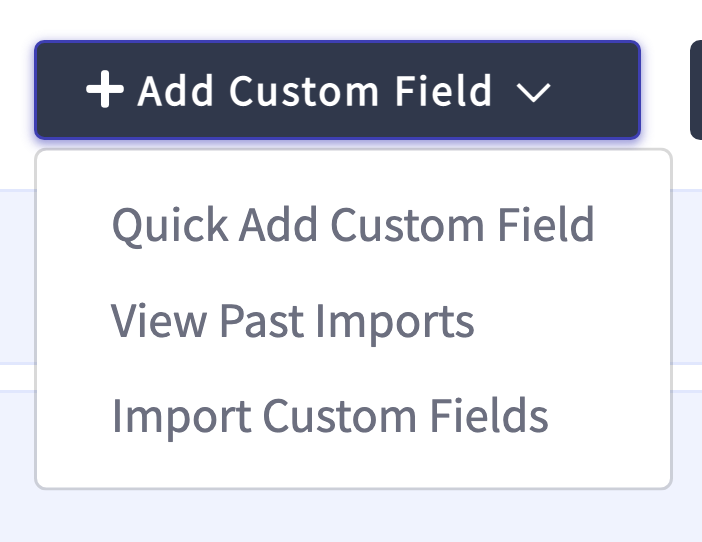Click the word "Imports" in View Past Imports
The height and width of the screenshot is (542, 702).
(395, 322)
